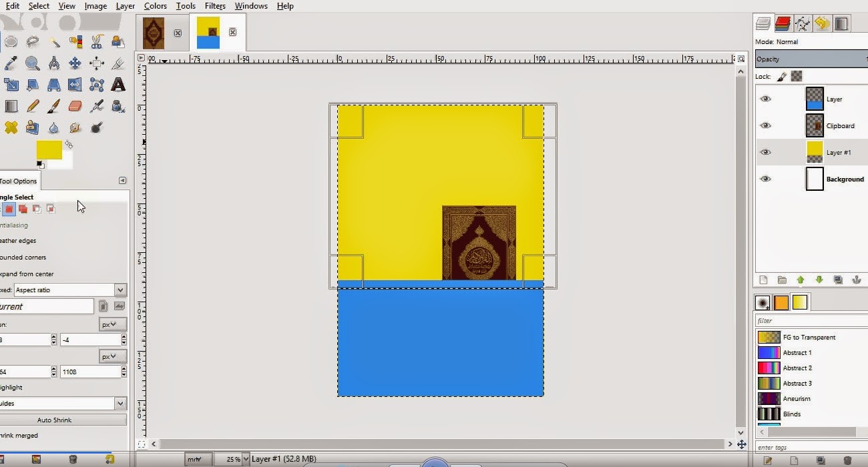This screenshot has height=467, width=868.
Task: Select the Pencil tool
Action: tap(33, 106)
